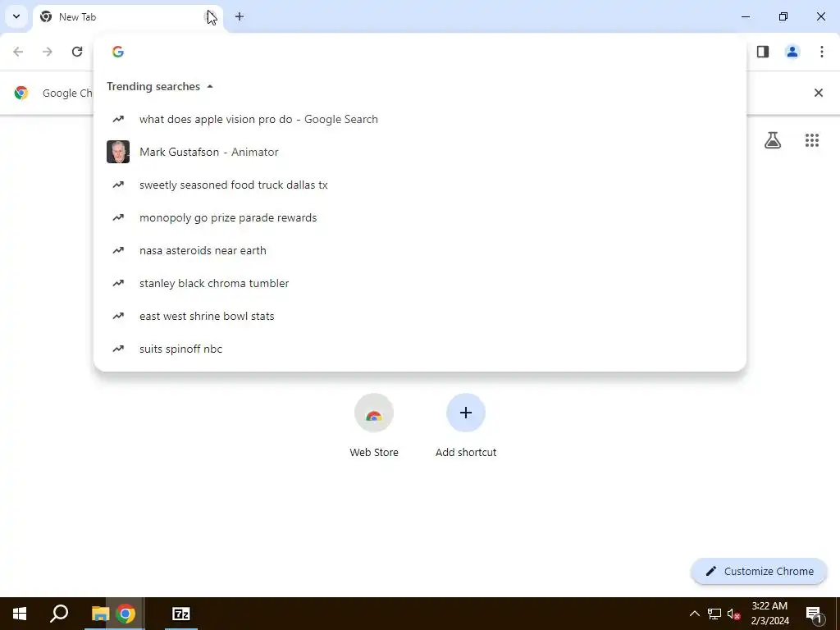This screenshot has height=630, width=840.
Task: Show hidden system tray icons
Action: [x=694, y=614]
